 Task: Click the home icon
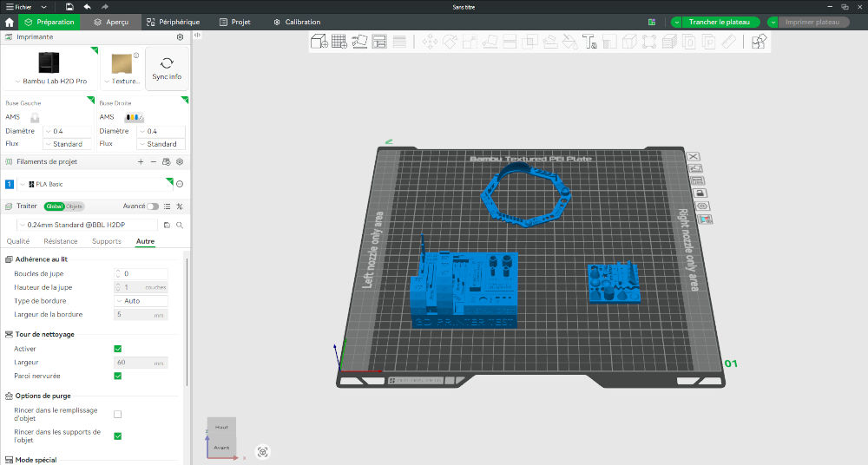(x=10, y=23)
